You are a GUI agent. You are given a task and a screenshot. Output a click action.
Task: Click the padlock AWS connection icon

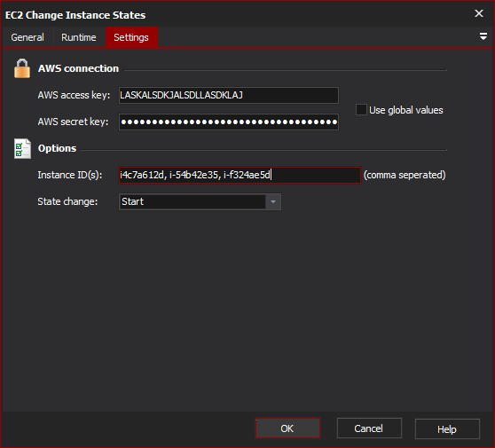click(22, 68)
